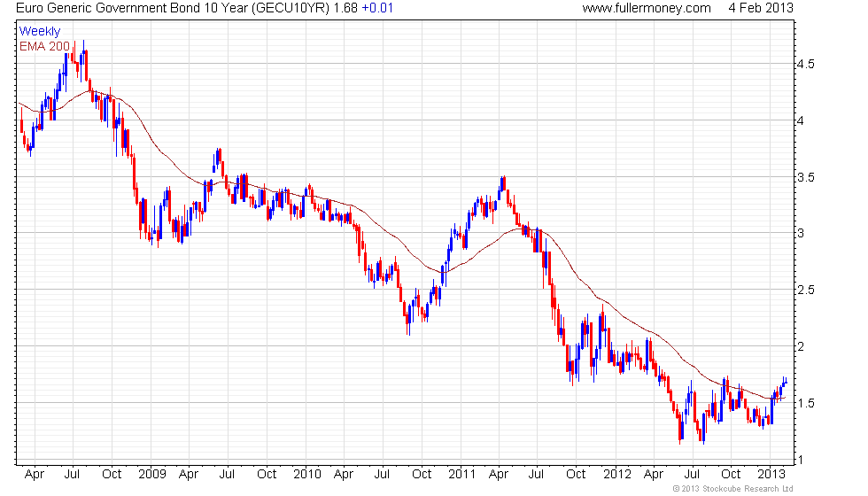The width and height of the screenshot is (868, 496).
Task: Click the latest candle at chart's right edge
Action: click(x=785, y=382)
